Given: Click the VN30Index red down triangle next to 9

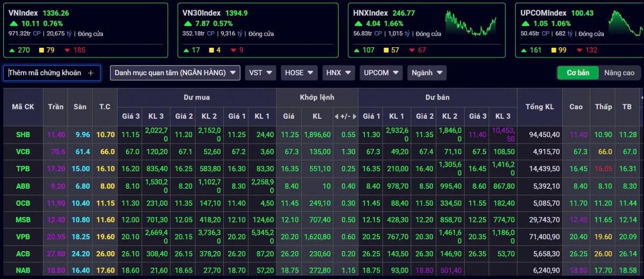Looking at the screenshot, I should (233, 51).
